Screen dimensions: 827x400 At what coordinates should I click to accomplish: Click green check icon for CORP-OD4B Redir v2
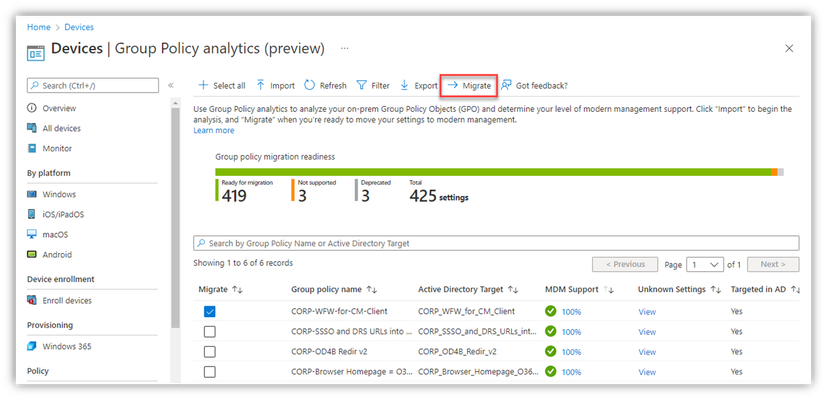tap(551, 351)
